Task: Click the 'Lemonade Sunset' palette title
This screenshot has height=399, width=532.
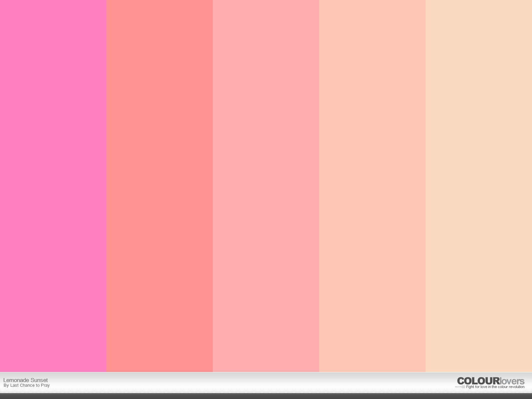Action: 26,380
